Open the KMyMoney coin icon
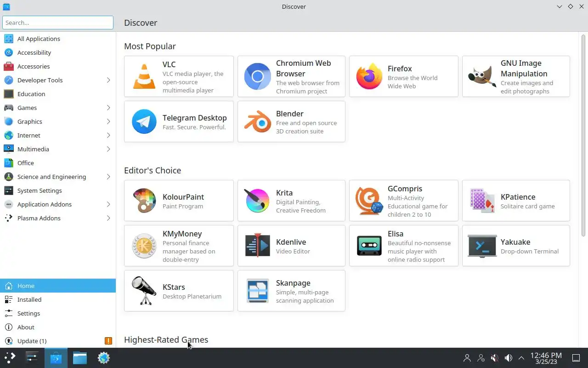Image resolution: width=588 pixels, height=368 pixels. coord(144,246)
